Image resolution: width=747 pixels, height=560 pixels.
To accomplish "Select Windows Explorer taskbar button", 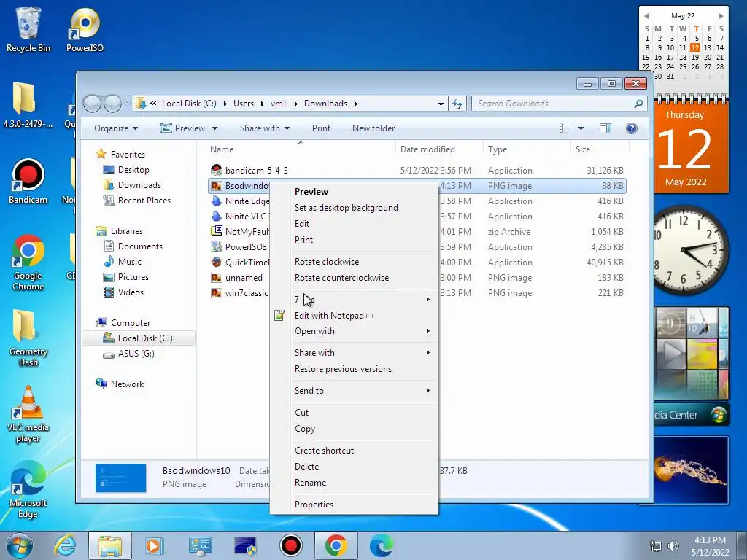I will (x=110, y=545).
